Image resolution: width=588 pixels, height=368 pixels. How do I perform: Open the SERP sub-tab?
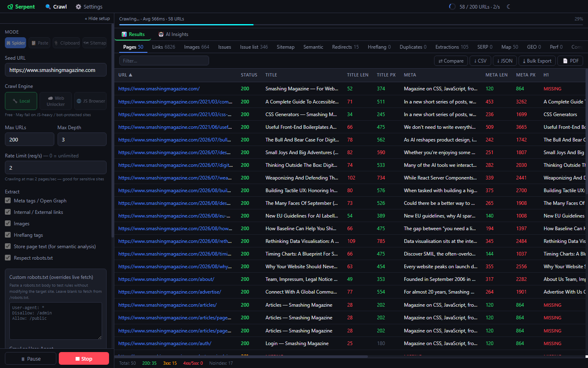coord(485,47)
